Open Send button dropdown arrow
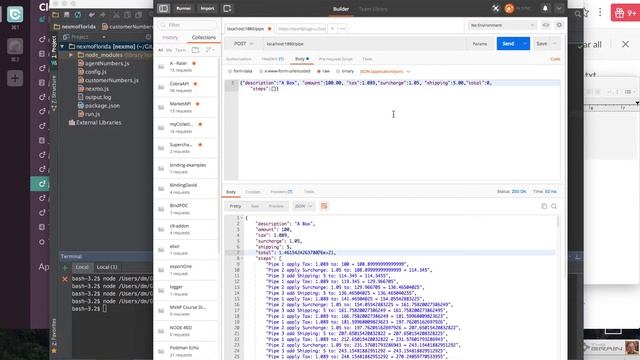Viewport: 640px width, 360px height. 525,44
